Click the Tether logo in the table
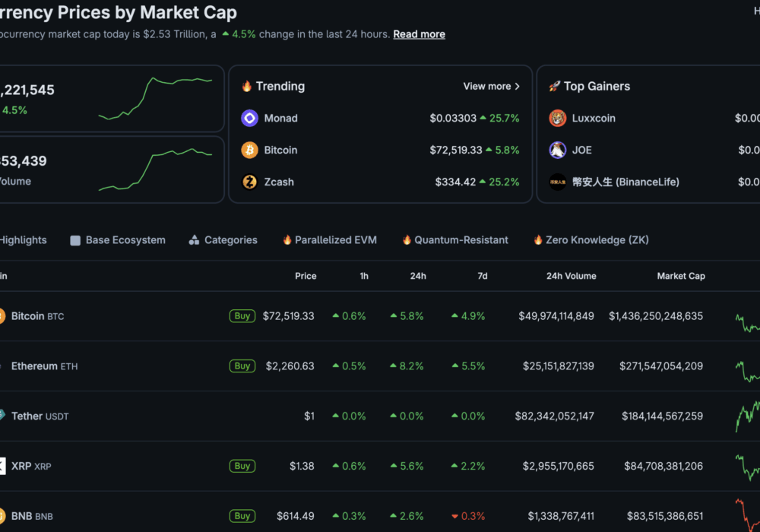 [2, 416]
